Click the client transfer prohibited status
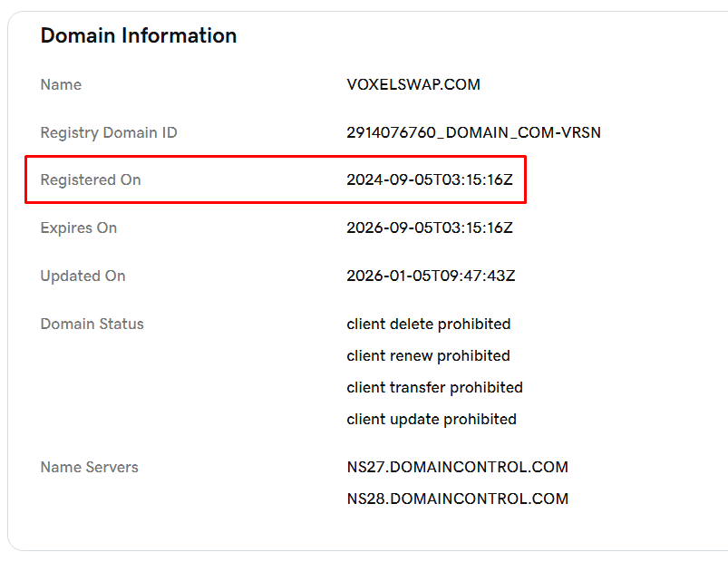 coord(434,388)
